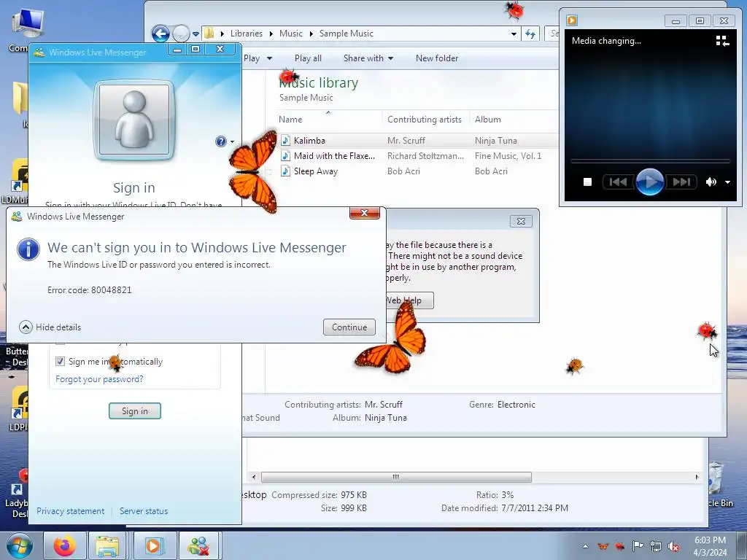Open dropdown arrow next to Messenger help
747x560 pixels.
pyautogui.click(x=233, y=141)
